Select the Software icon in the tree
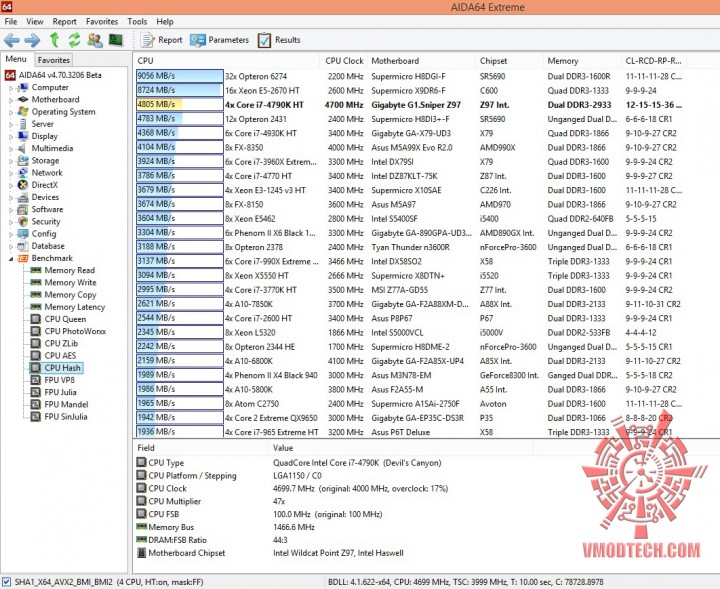720x589 pixels. tap(23, 209)
